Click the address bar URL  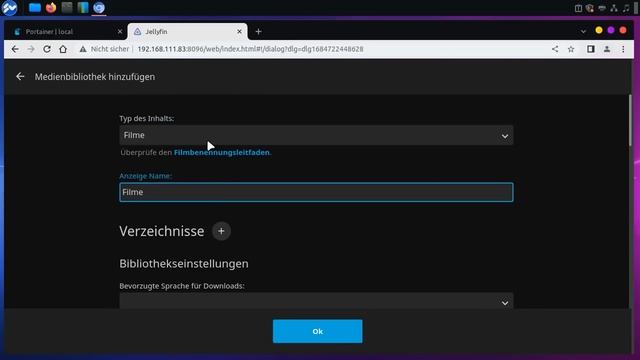click(250, 49)
